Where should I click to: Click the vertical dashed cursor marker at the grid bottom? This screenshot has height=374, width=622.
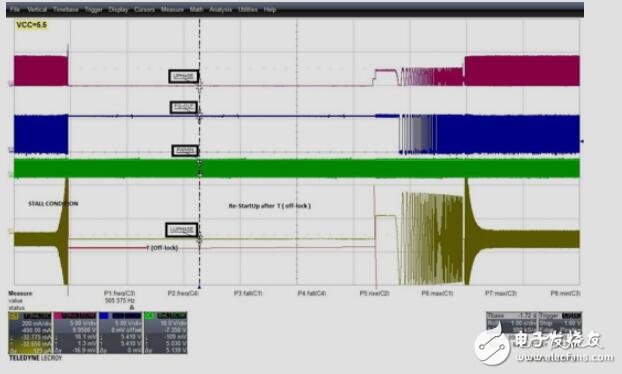pyautogui.click(x=200, y=286)
